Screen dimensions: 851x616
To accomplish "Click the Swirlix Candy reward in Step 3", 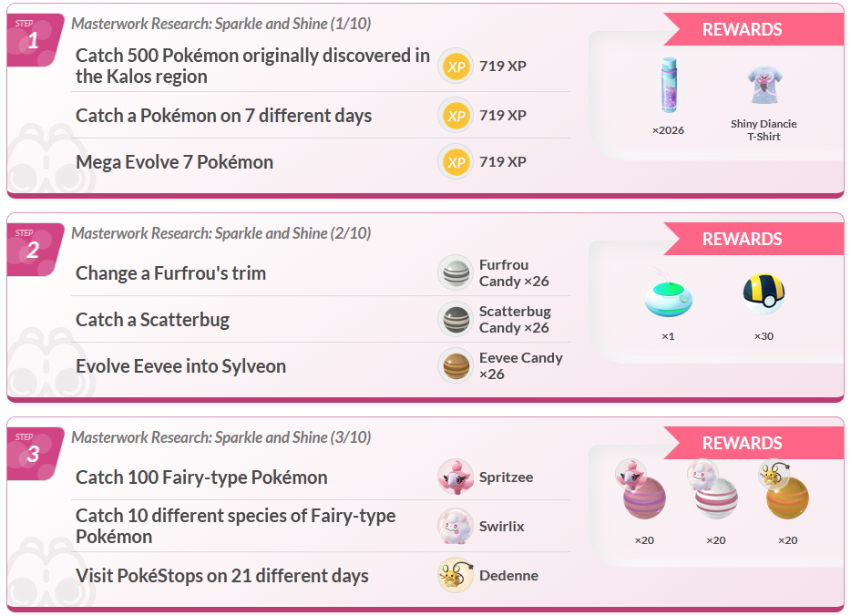I will (x=715, y=497).
